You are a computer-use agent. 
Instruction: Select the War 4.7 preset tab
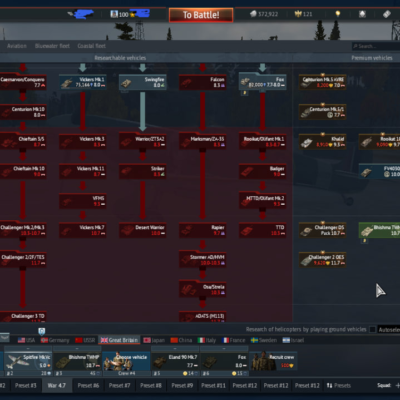pyautogui.click(x=57, y=386)
